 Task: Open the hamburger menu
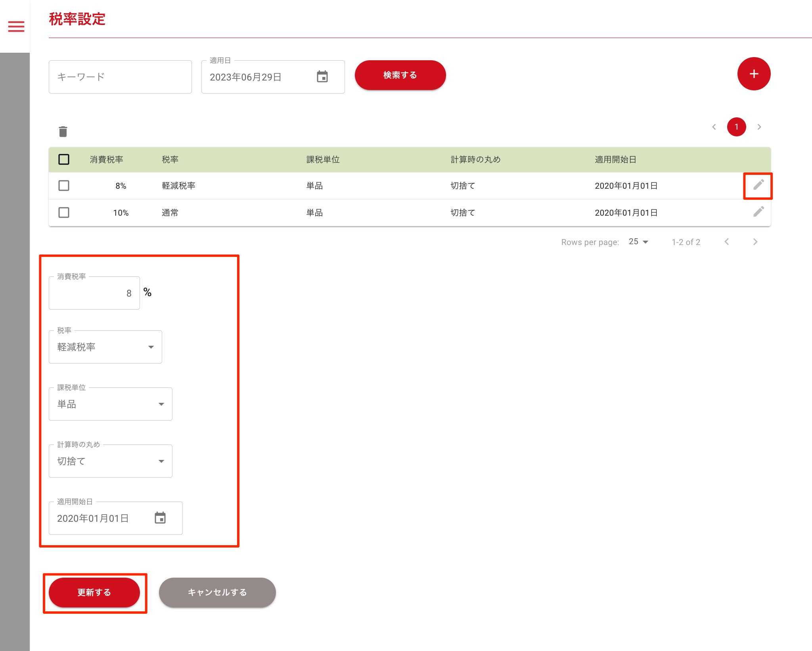[x=16, y=27]
